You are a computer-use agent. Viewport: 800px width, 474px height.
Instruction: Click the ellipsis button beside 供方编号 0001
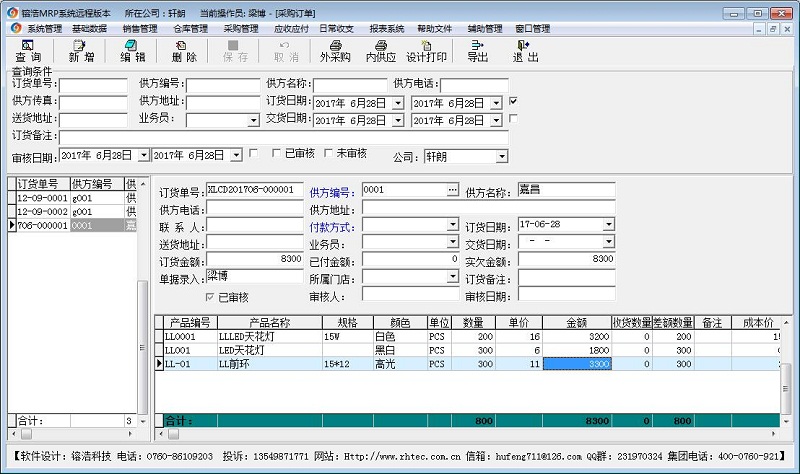point(453,190)
